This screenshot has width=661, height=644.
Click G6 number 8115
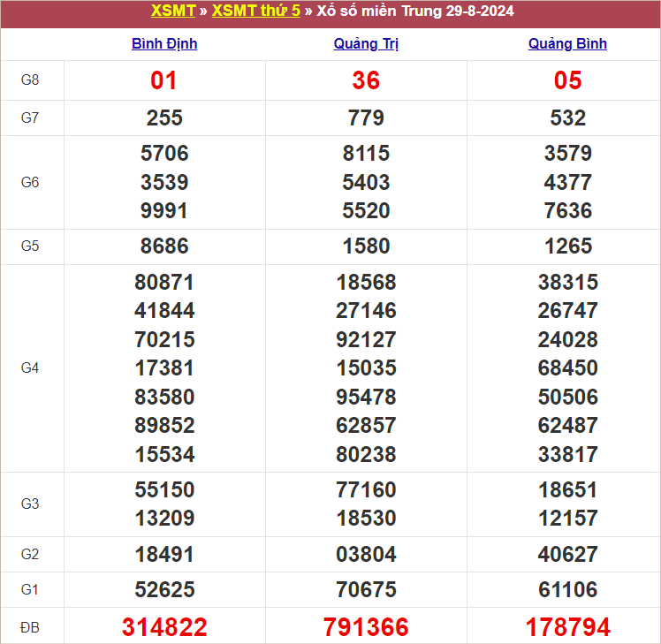[x=366, y=153]
